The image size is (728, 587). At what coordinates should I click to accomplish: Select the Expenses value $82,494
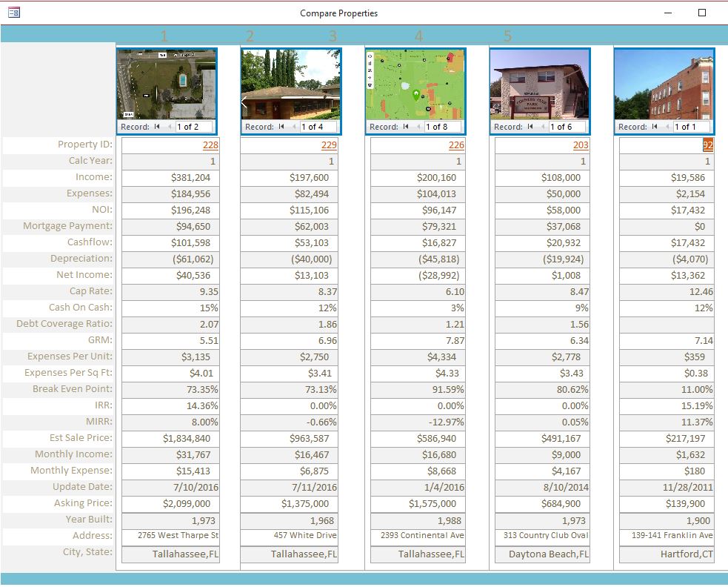[290, 193]
